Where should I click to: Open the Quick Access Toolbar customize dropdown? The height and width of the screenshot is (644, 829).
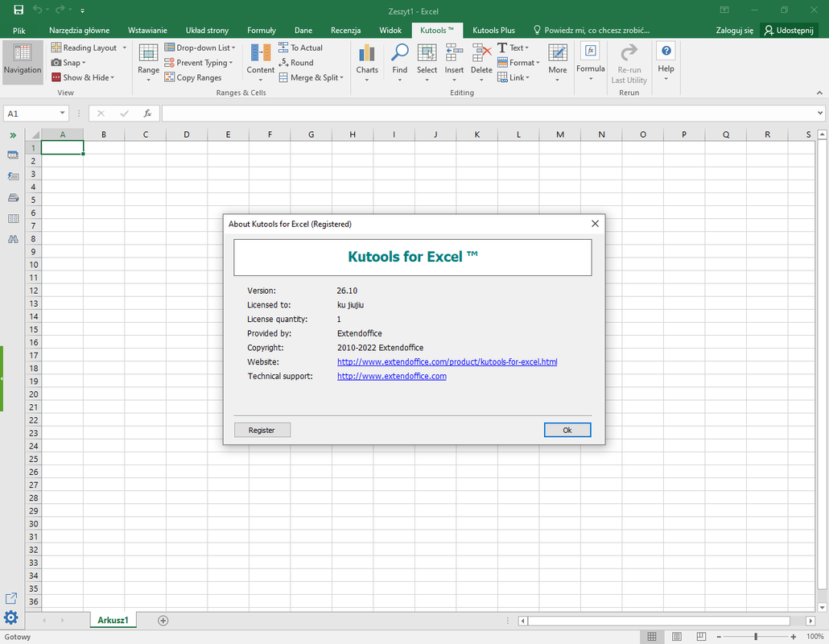pos(82,10)
